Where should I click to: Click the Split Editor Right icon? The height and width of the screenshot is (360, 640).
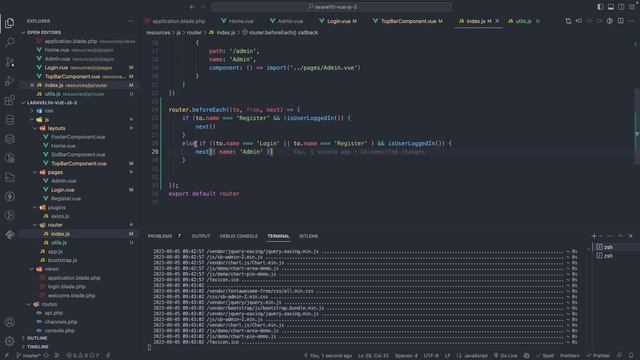click(620, 21)
